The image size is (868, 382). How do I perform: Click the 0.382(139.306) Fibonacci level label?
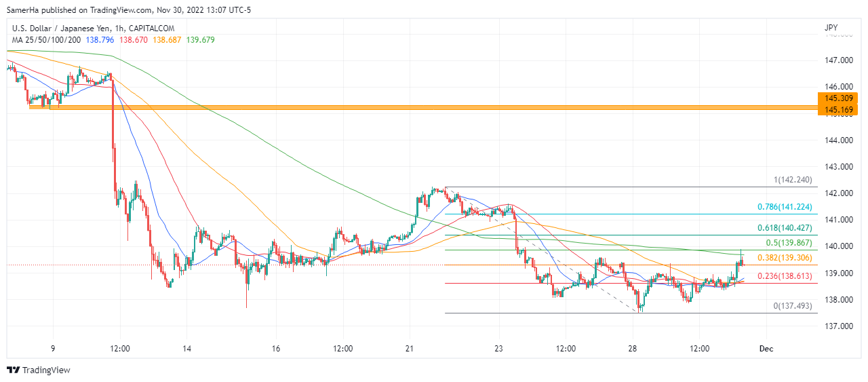pyautogui.click(x=786, y=259)
